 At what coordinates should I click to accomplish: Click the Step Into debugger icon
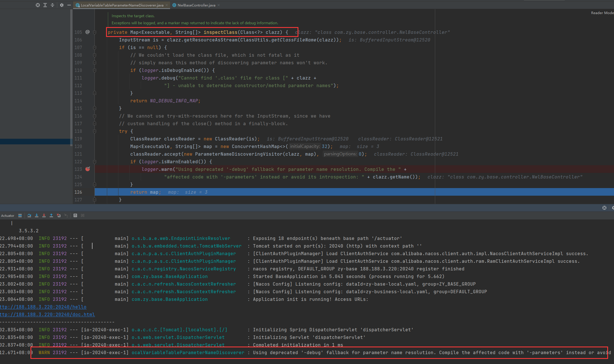37,215
